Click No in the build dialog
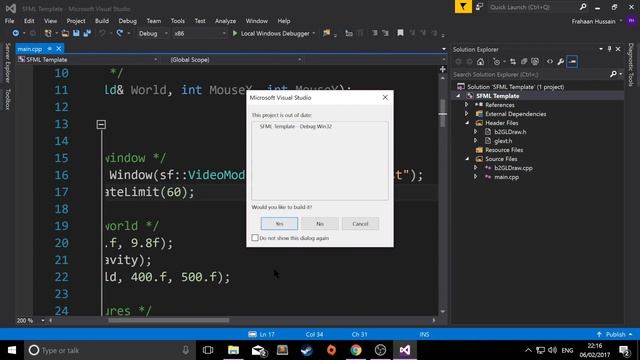The image size is (640, 360). tap(320, 224)
